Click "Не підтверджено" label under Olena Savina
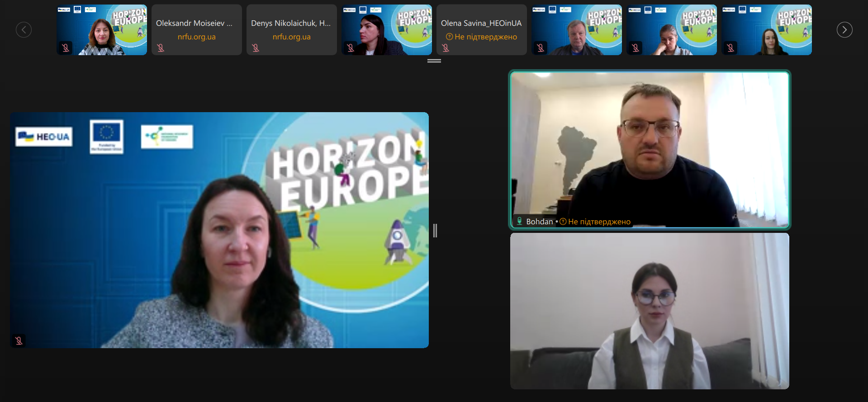Image resolution: width=868 pixels, height=402 pixels. click(485, 37)
